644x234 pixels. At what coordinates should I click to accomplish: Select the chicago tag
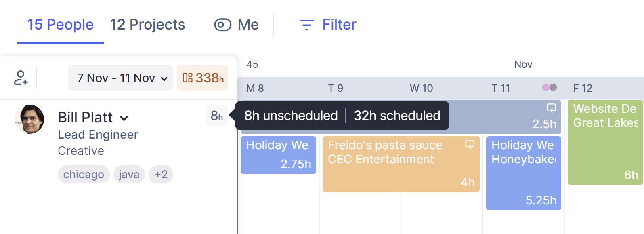pos(84,174)
